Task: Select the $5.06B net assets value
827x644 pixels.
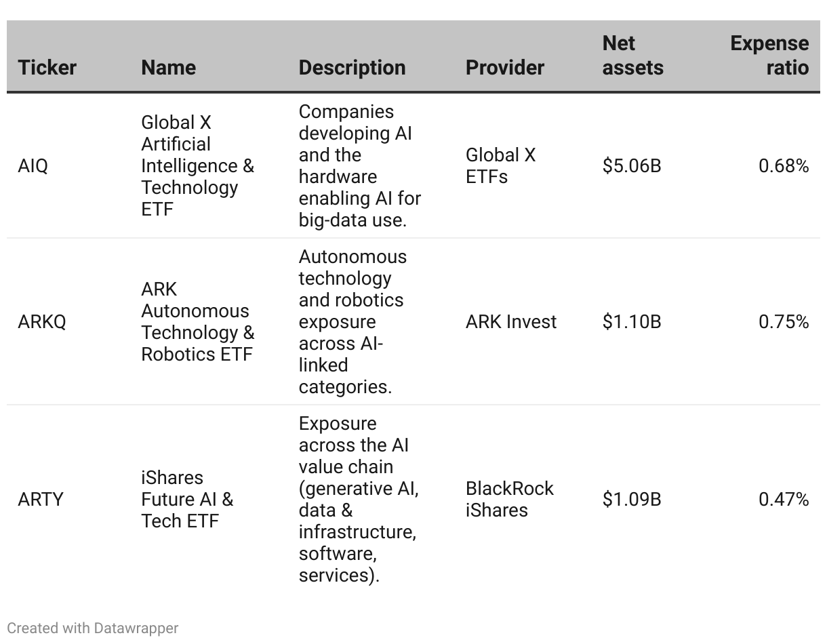Action: coord(632,166)
